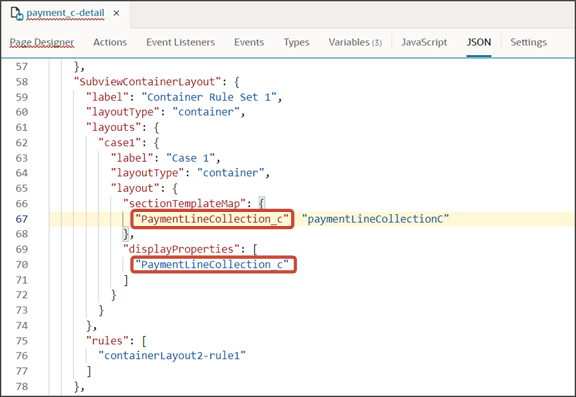This screenshot has height=397, width=576.
Task: Go to the Events tab
Action: point(249,42)
